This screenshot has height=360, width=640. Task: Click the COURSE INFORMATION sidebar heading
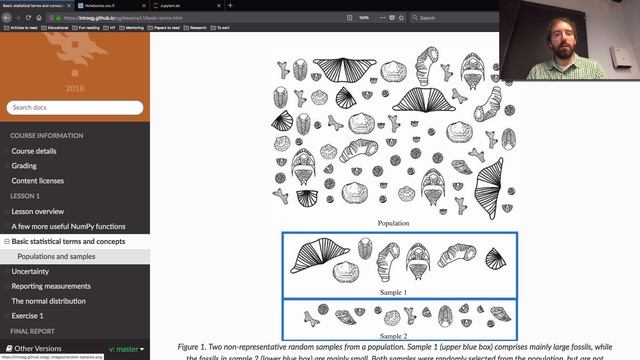(x=47, y=136)
